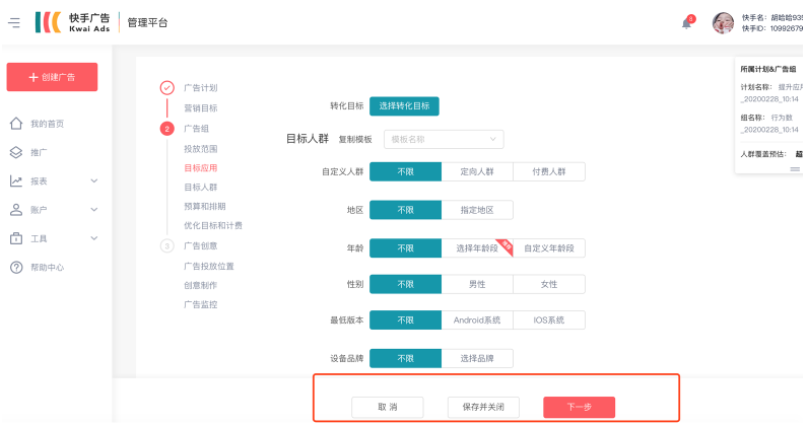Select 指定地区 region option
Image resolution: width=811 pixels, height=438 pixels.
477,210
